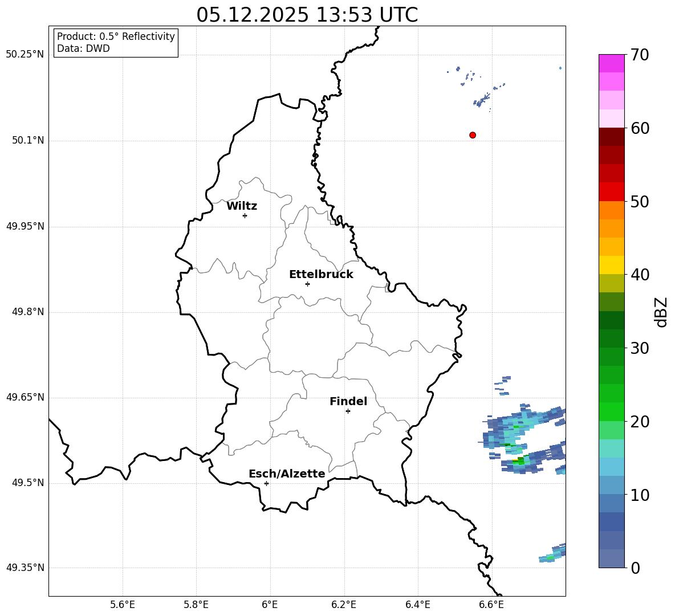Click the dBZ colorbar axis label

[661, 312]
